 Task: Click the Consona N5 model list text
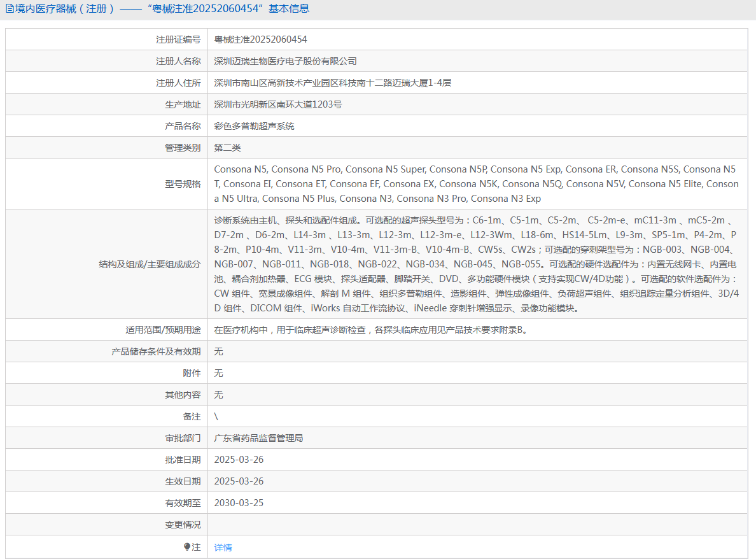(477, 184)
